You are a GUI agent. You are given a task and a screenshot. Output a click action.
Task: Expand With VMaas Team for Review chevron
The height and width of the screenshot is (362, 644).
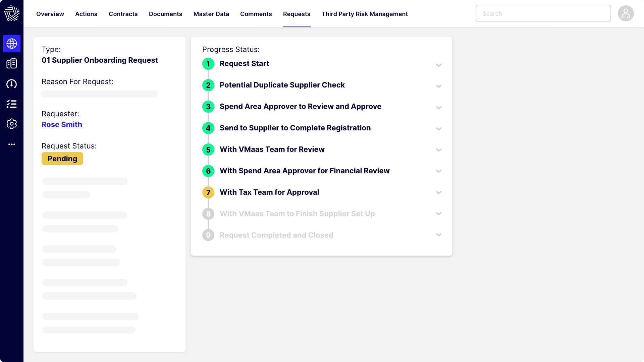pyautogui.click(x=438, y=150)
